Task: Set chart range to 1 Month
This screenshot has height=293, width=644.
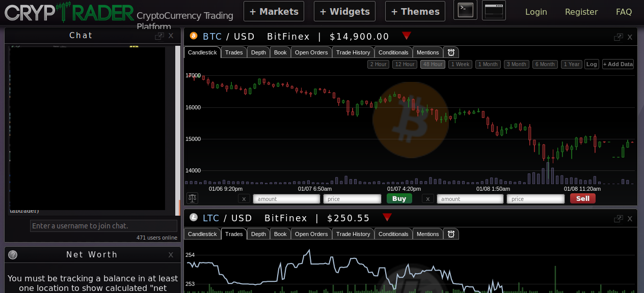Action: pyautogui.click(x=488, y=64)
